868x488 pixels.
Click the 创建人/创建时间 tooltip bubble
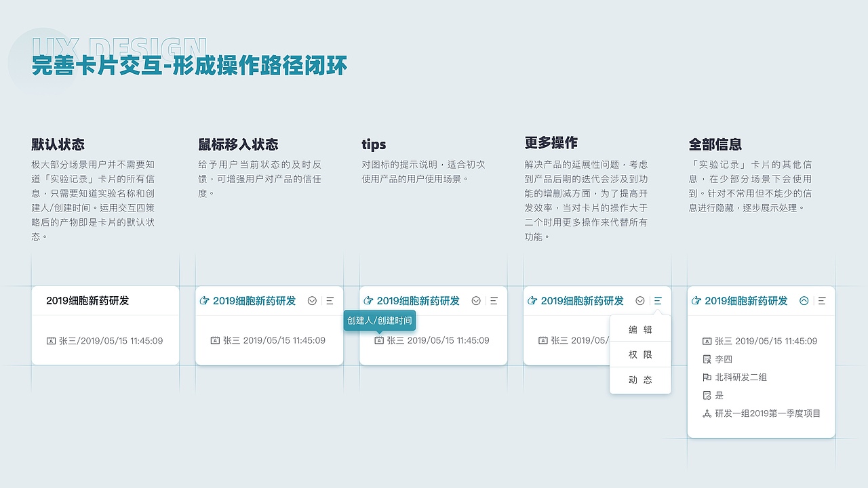[x=380, y=319]
